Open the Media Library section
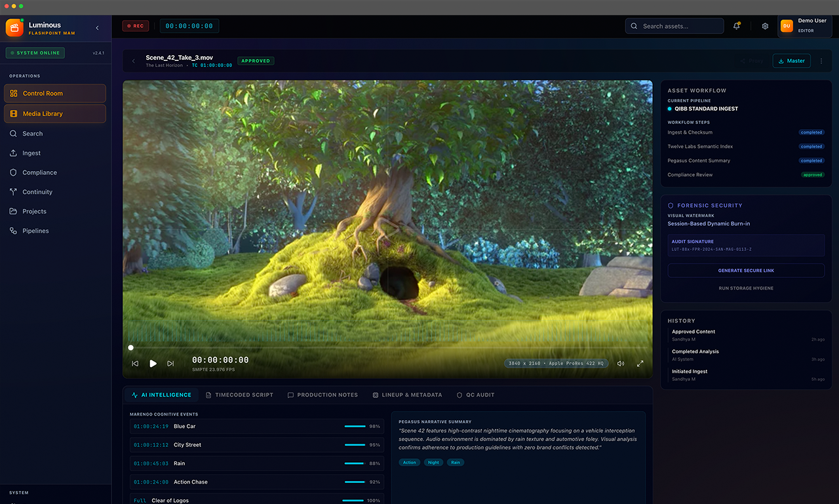The image size is (839, 504). 55,113
